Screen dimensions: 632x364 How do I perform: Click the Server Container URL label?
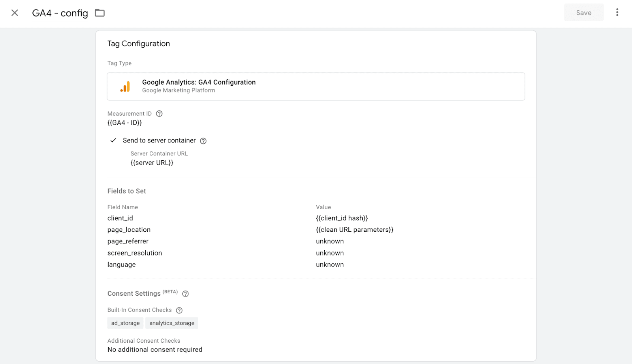[x=159, y=154]
